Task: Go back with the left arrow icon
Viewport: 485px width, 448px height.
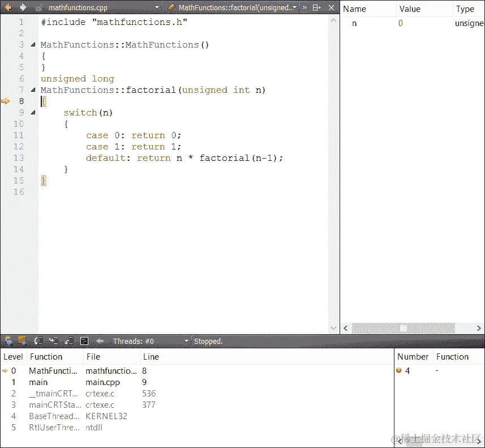Action: point(8,7)
